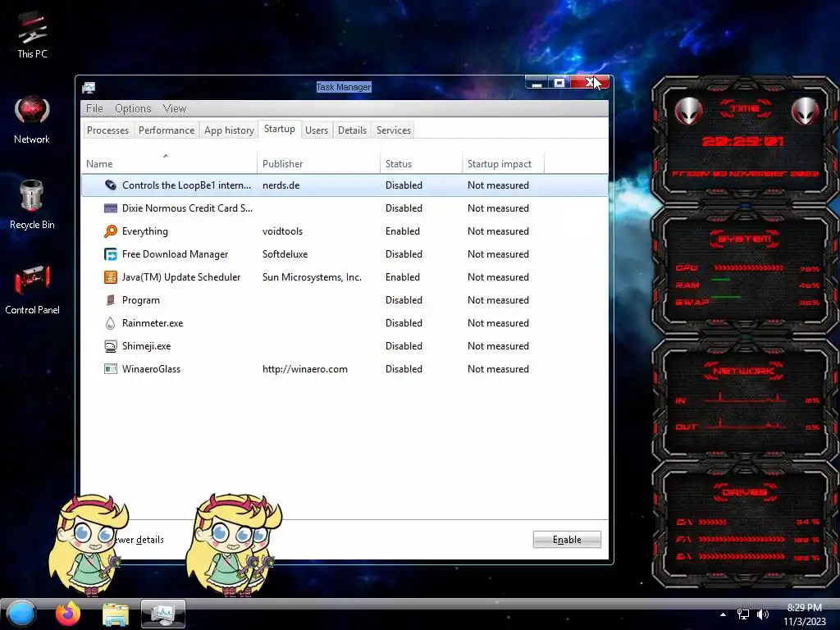Viewport: 840px width, 630px height.
Task: Switch to the App history tab
Action: [229, 130]
